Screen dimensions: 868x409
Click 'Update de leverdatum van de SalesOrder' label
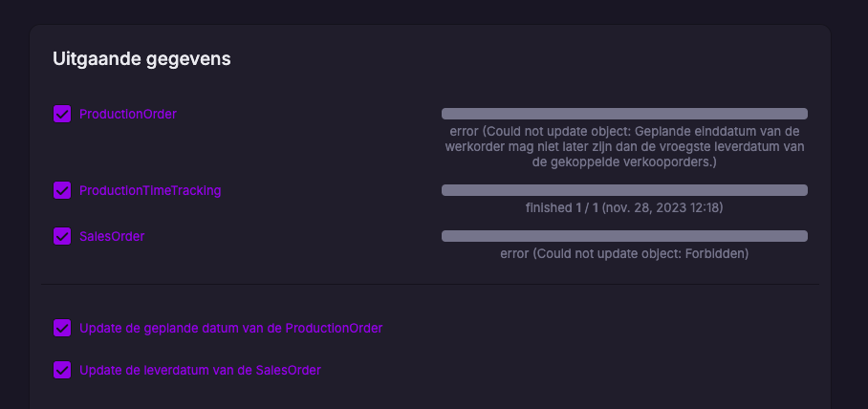pos(200,370)
